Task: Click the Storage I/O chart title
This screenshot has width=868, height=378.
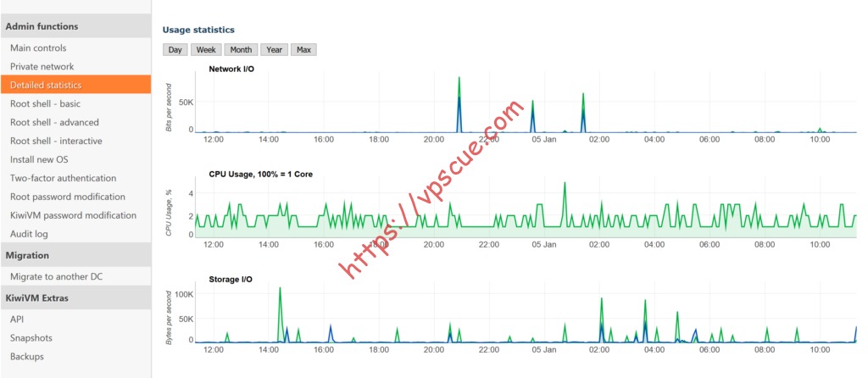Action: click(x=231, y=280)
